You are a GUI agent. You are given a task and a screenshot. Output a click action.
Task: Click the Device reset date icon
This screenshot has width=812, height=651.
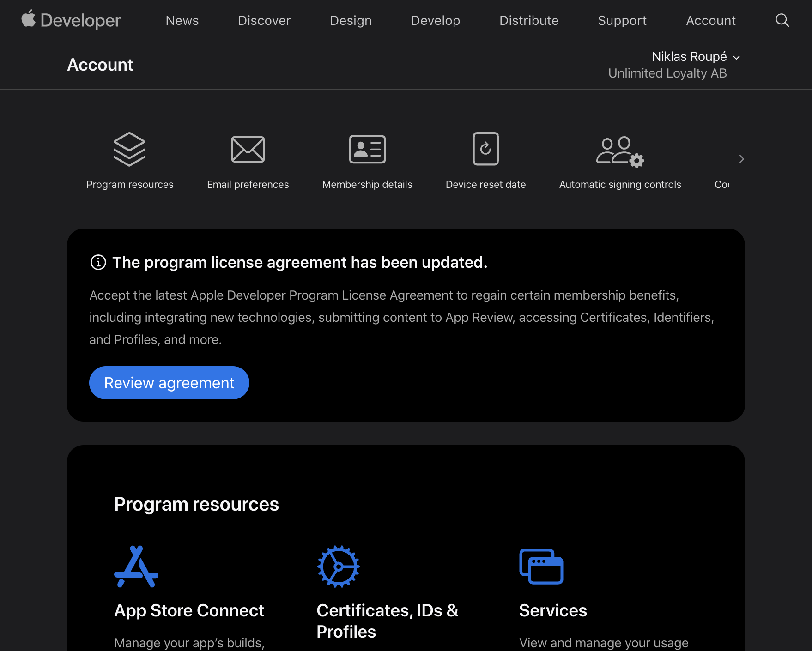486,149
